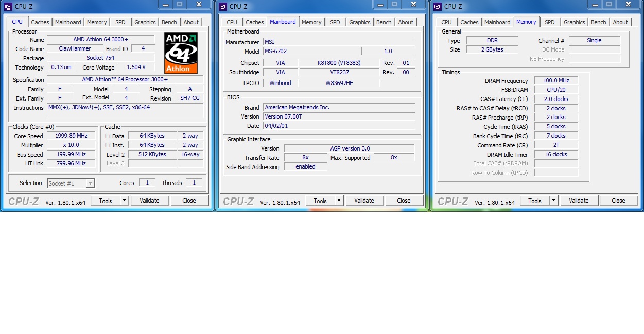
Task: Open Caches tab in Memory window
Action: click(x=469, y=22)
